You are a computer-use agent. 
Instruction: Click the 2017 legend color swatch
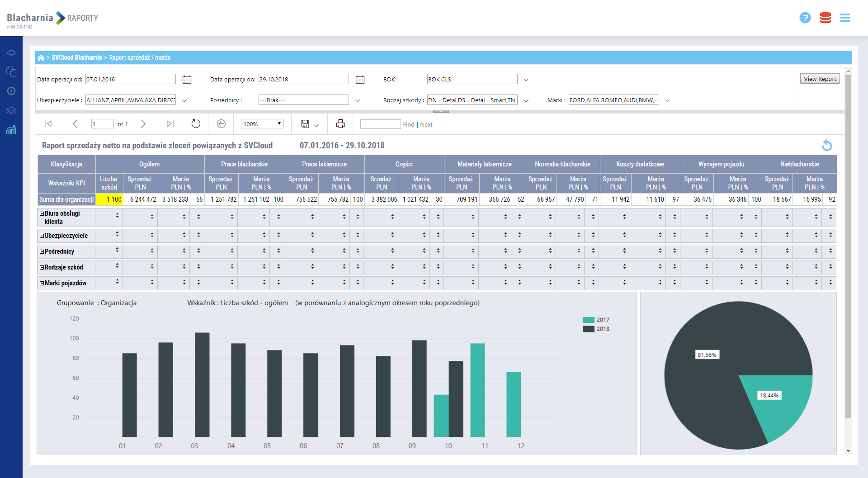click(x=588, y=320)
